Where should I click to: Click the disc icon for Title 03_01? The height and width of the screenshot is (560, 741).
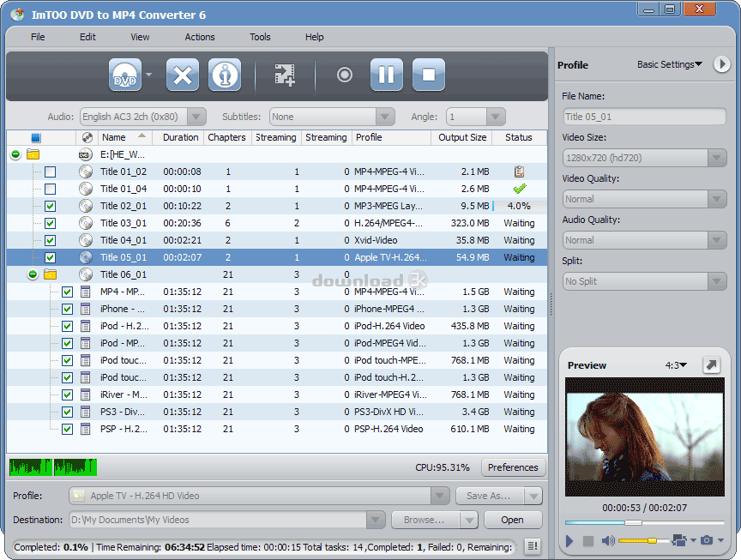point(86,223)
